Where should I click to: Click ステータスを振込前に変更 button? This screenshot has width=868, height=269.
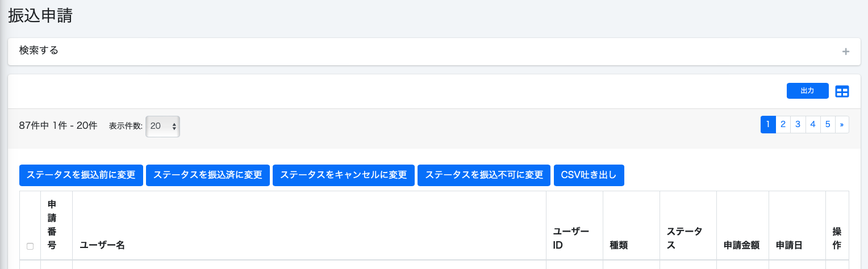(x=81, y=175)
